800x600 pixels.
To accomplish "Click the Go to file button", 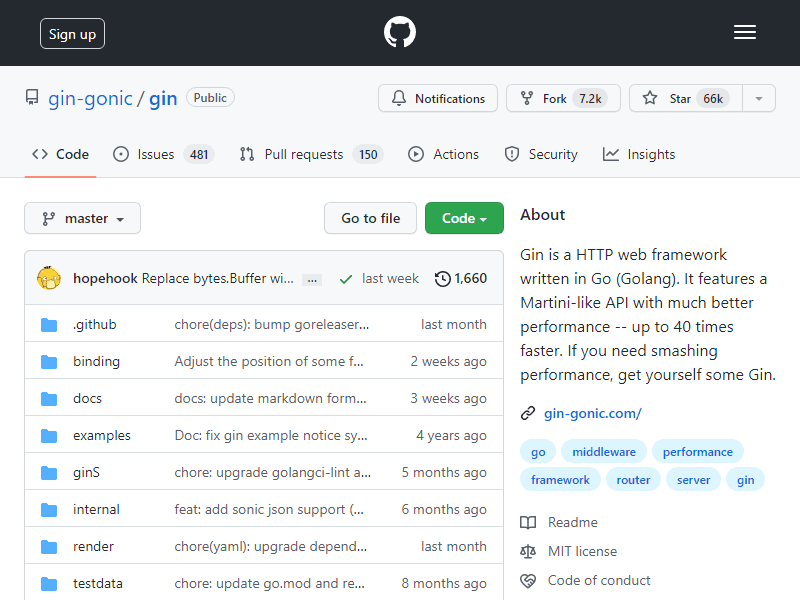I will tap(370, 218).
